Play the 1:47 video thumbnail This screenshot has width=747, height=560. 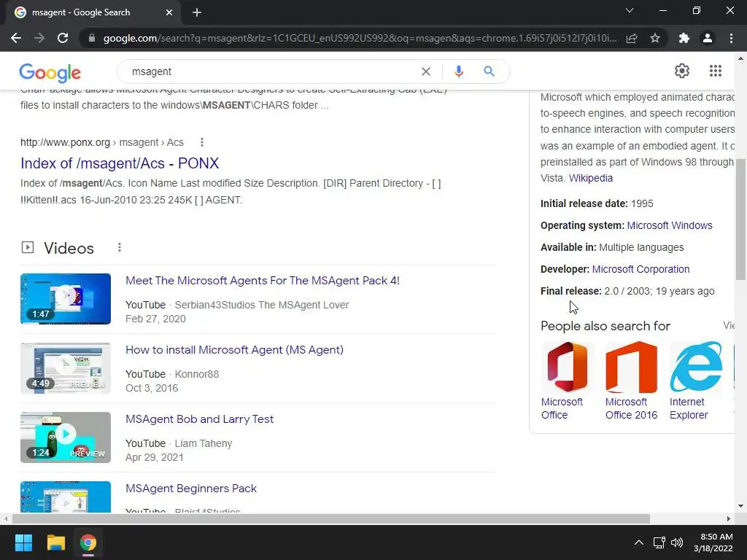coord(66,298)
